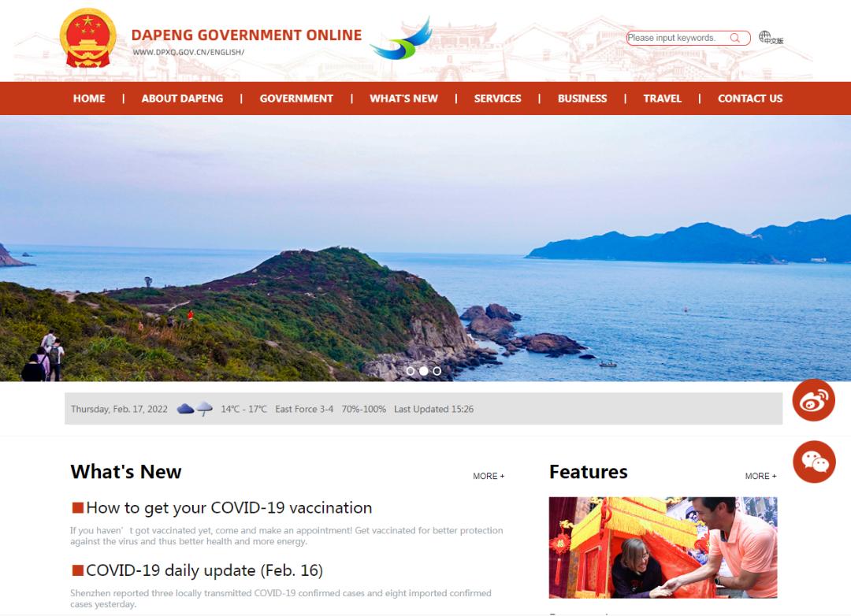The image size is (851, 616).
Task: Open the ABOUT DAPENG menu
Action: tap(182, 98)
